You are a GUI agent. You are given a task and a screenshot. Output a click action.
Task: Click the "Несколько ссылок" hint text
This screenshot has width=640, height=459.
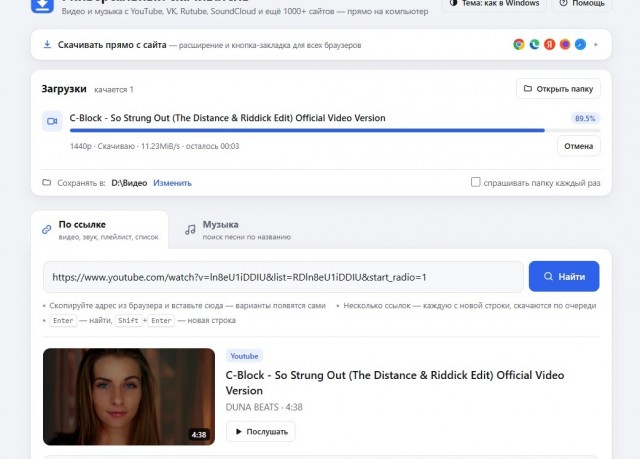pyautogui.click(x=470, y=306)
